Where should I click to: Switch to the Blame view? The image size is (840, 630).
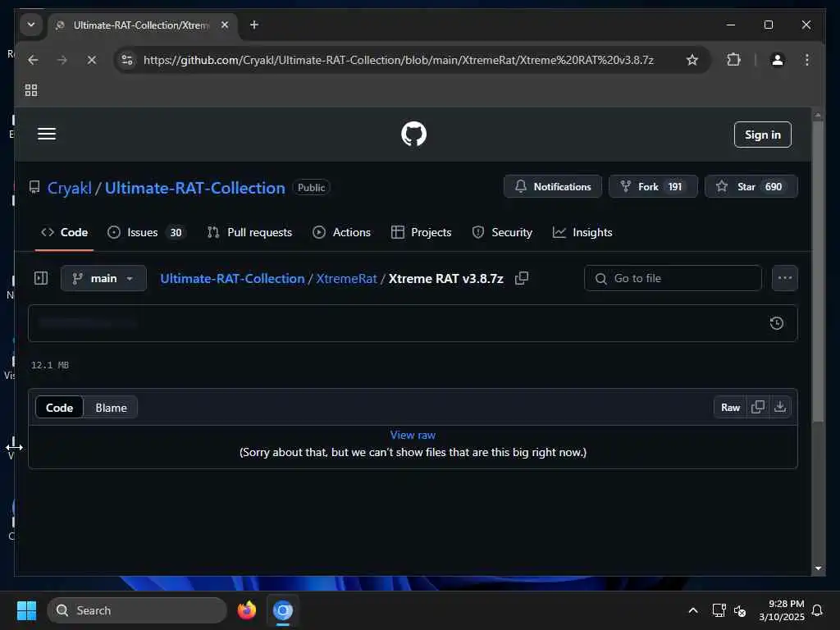[x=111, y=408]
